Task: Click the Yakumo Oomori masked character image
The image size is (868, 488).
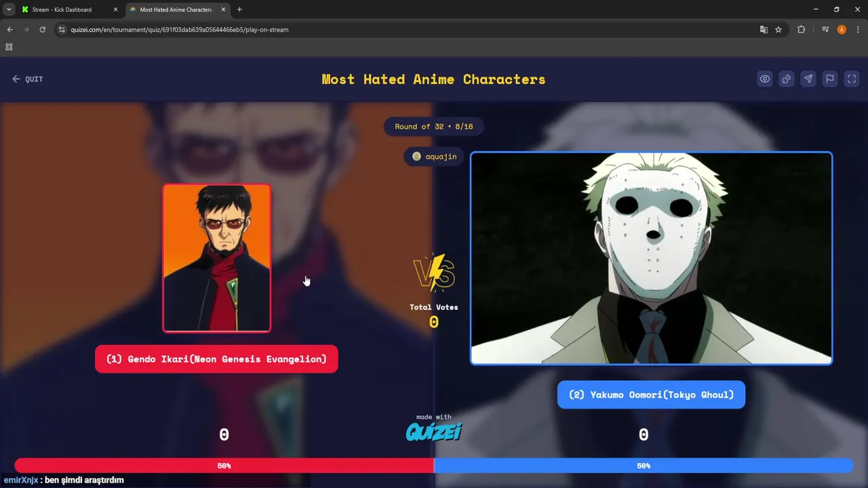Action: tap(651, 258)
